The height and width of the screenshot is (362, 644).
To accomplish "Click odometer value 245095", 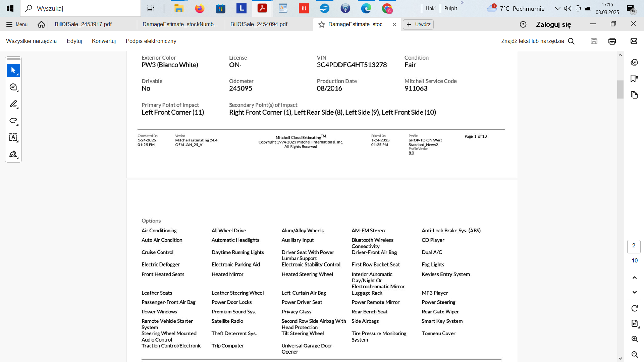I will tap(240, 88).
